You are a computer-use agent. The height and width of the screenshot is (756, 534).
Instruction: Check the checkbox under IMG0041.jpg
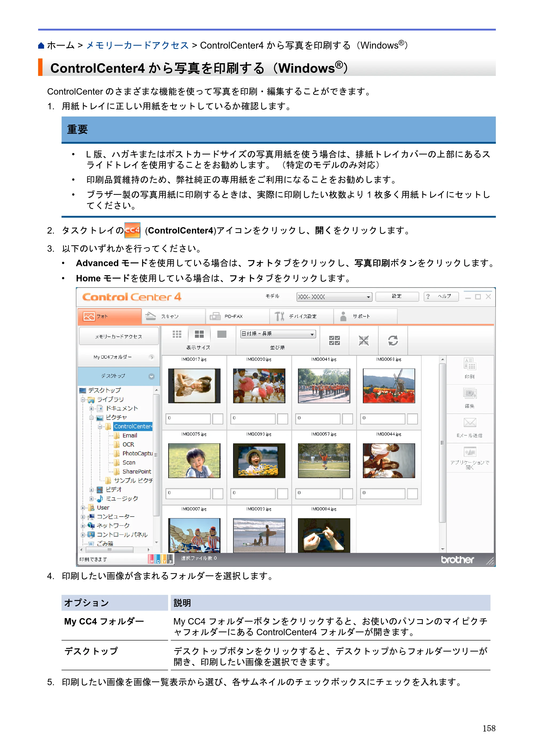[x=347, y=419]
